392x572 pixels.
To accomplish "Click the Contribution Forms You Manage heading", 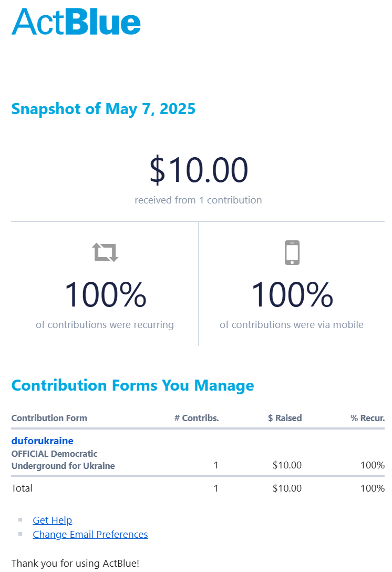I will 132,385.
